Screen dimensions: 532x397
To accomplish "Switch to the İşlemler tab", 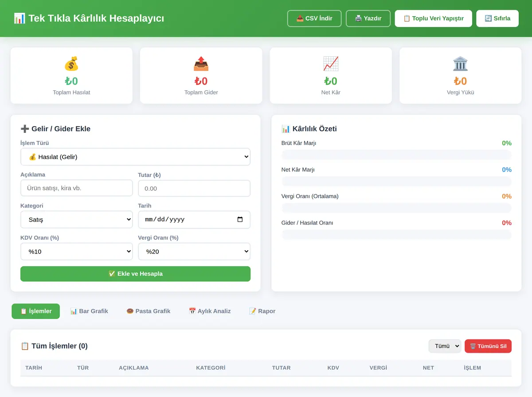I will tap(36, 311).
